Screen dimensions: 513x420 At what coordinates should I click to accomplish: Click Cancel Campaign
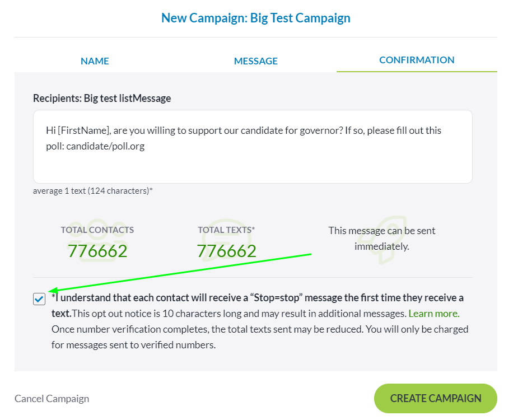52,399
